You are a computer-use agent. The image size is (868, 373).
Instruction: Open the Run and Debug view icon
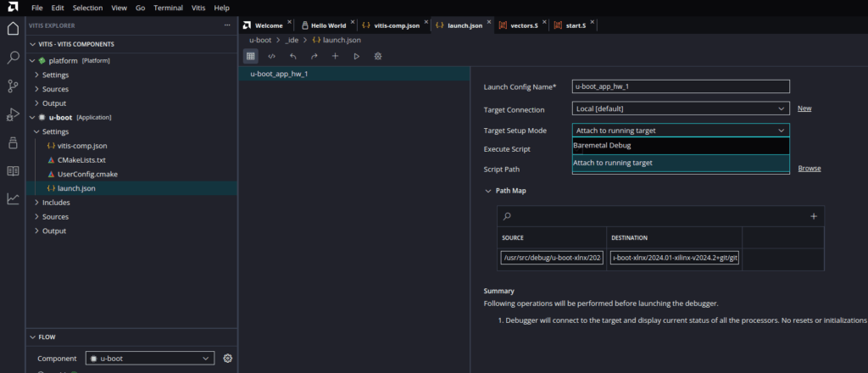click(x=13, y=114)
